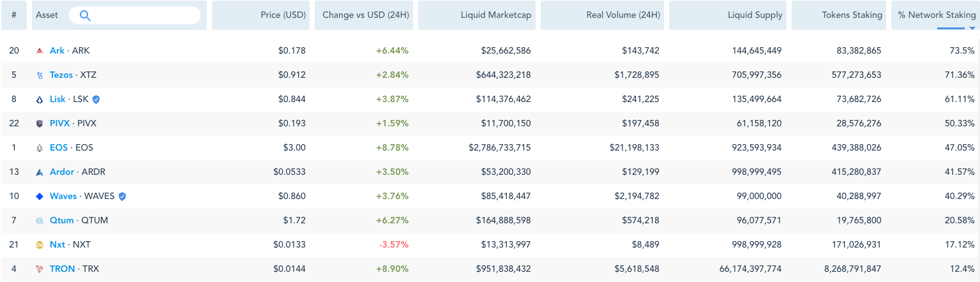Click the Nxt coin logo icon
Viewport: 980px width, 282px height.
pyautogui.click(x=40, y=244)
